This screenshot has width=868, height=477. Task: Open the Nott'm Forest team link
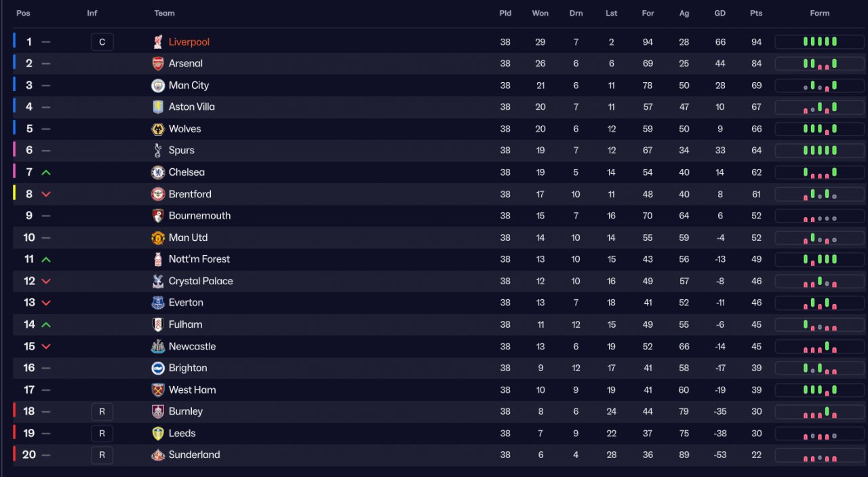[199, 259]
